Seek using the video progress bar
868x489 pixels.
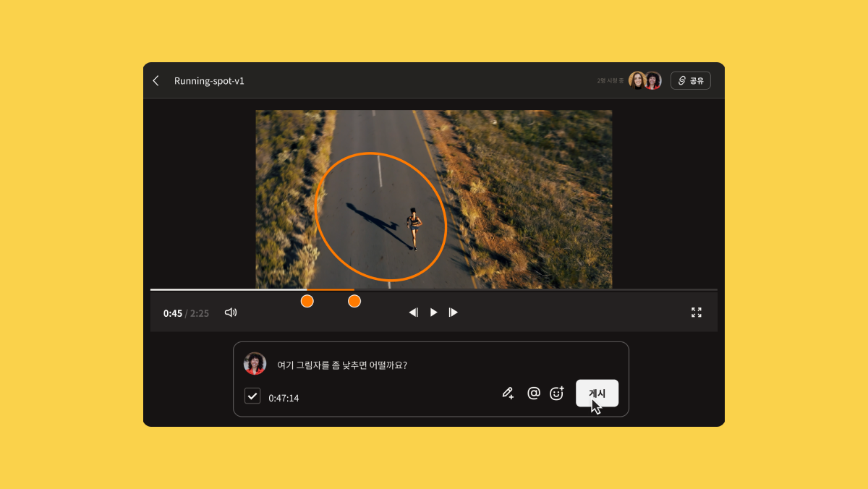click(x=434, y=289)
